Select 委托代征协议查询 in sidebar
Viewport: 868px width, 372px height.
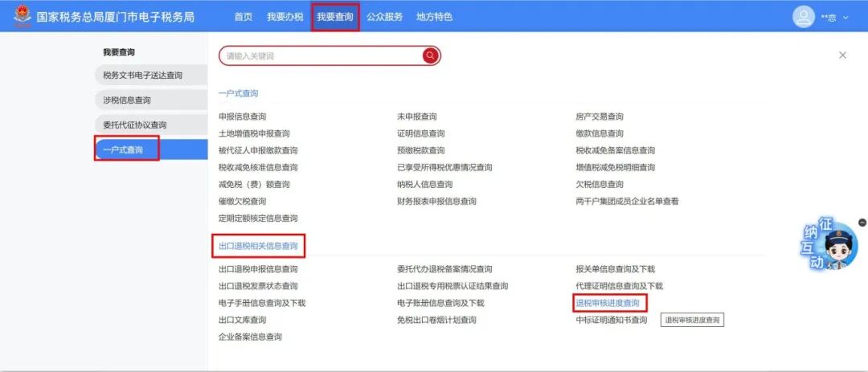151,125
